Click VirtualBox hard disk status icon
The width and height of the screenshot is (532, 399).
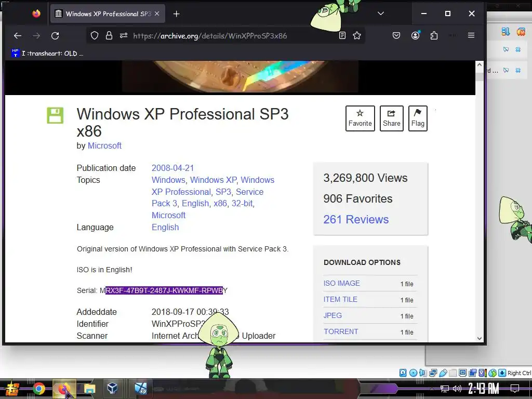pyautogui.click(x=403, y=373)
